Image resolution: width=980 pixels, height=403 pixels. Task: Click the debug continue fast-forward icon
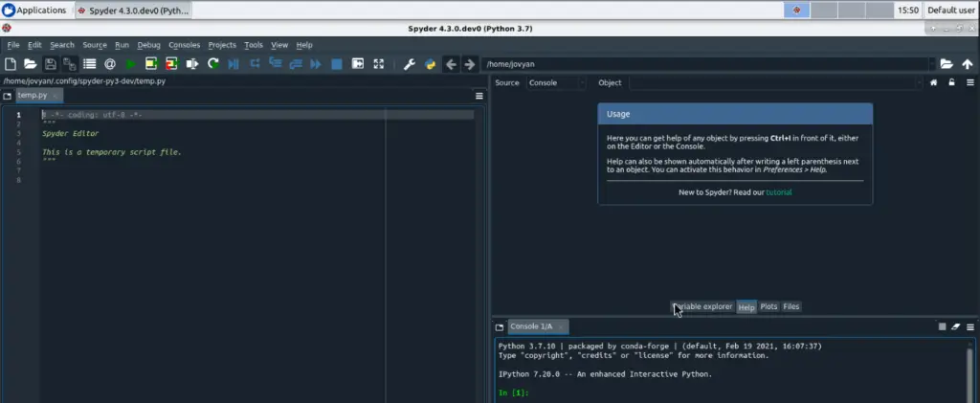[x=316, y=64]
